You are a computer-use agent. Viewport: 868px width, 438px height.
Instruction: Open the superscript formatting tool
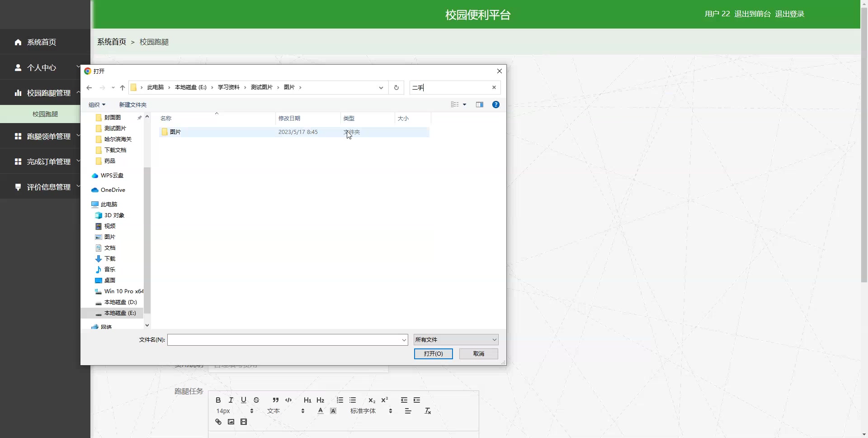(384, 400)
